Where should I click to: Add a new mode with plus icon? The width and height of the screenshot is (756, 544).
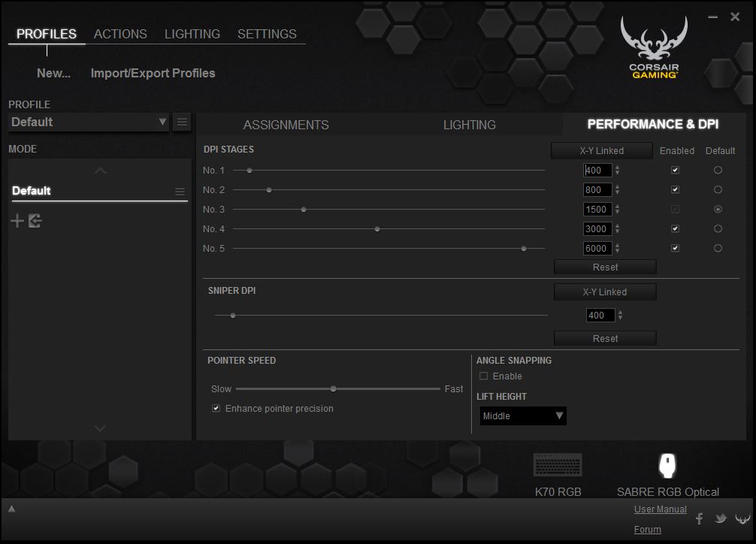(x=17, y=221)
